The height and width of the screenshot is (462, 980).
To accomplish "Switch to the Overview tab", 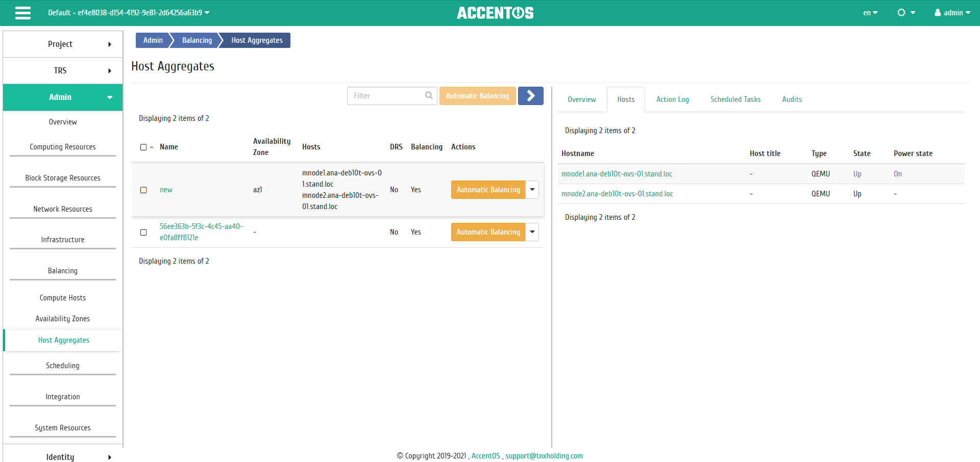I will coord(581,99).
